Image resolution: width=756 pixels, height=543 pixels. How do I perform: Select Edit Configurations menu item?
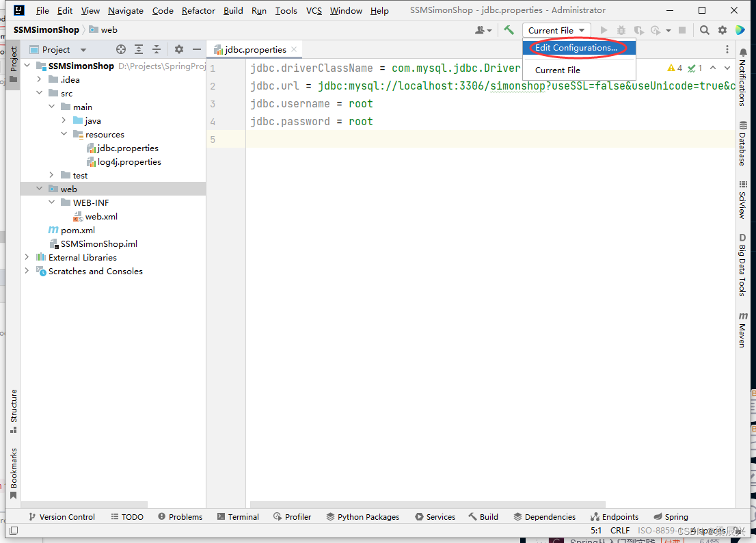click(x=579, y=48)
